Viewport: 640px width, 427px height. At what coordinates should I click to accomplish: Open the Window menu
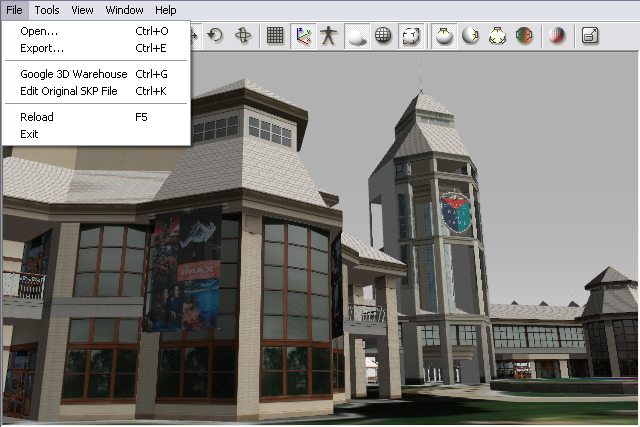click(x=124, y=10)
